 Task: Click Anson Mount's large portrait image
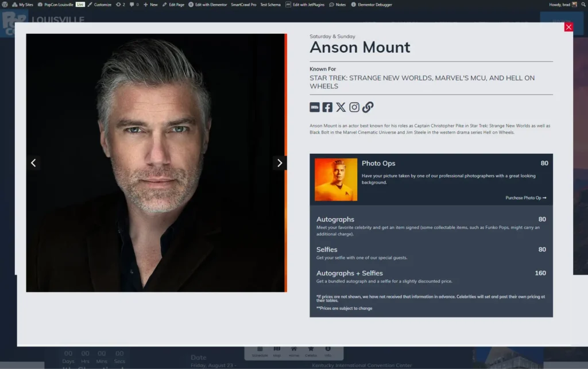point(156,163)
